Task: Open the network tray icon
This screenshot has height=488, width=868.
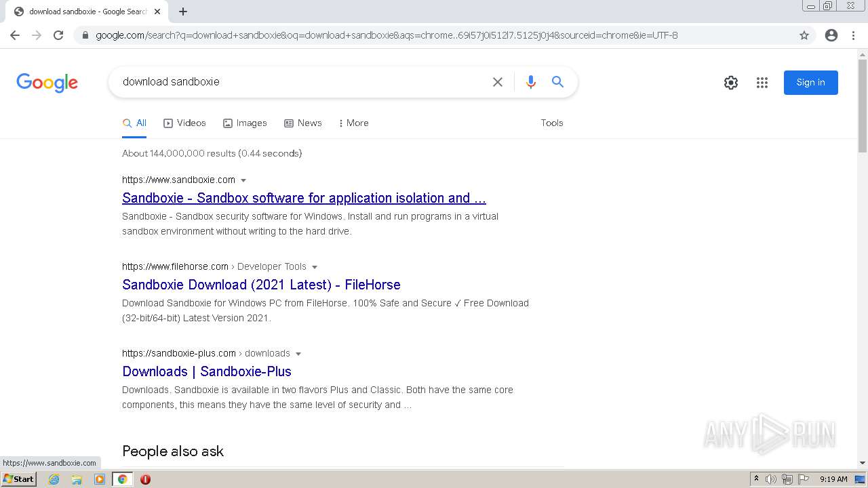Action: 787,479
